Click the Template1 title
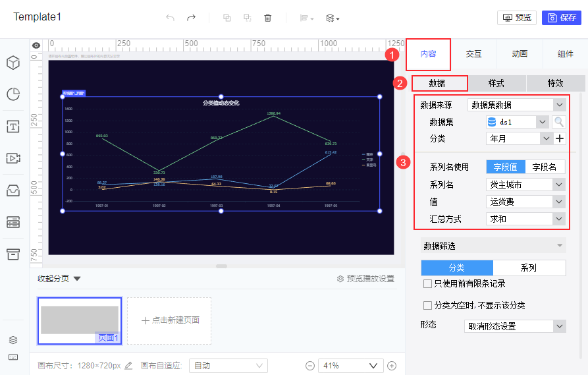588x375 pixels. click(x=37, y=17)
